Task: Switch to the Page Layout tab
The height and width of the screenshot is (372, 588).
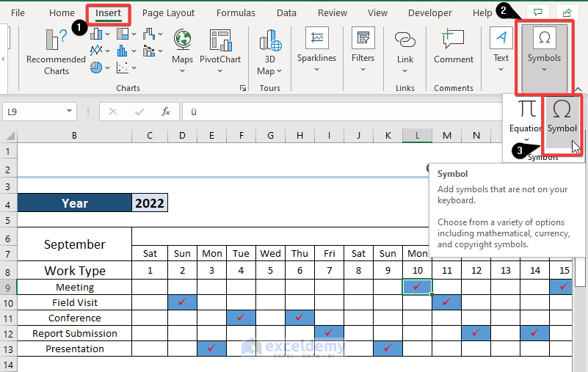Action: click(x=168, y=12)
